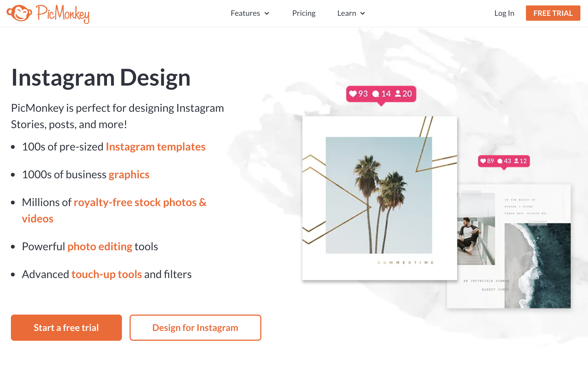Open the Instagram templates link
The height and width of the screenshot is (368, 588).
click(x=155, y=147)
